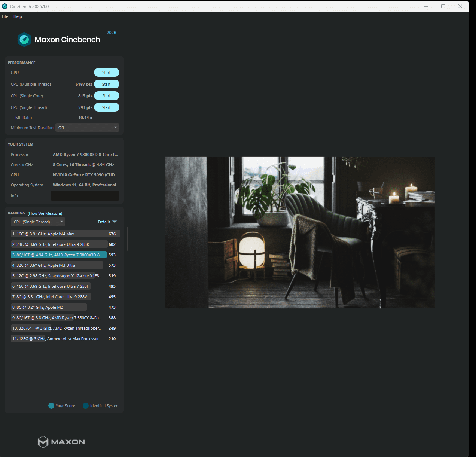Click the 6187 pts multi-thread score
Image resolution: width=476 pixels, height=457 pixels.
click(84, 84)
